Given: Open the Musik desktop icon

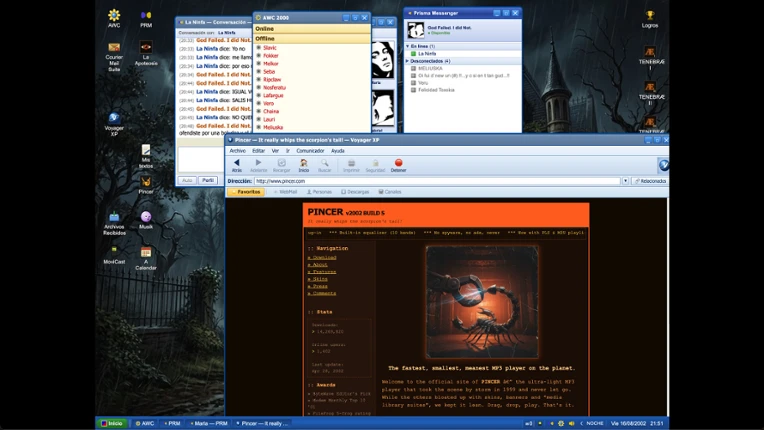Looking at the screenshot, I should click(146, 220).
